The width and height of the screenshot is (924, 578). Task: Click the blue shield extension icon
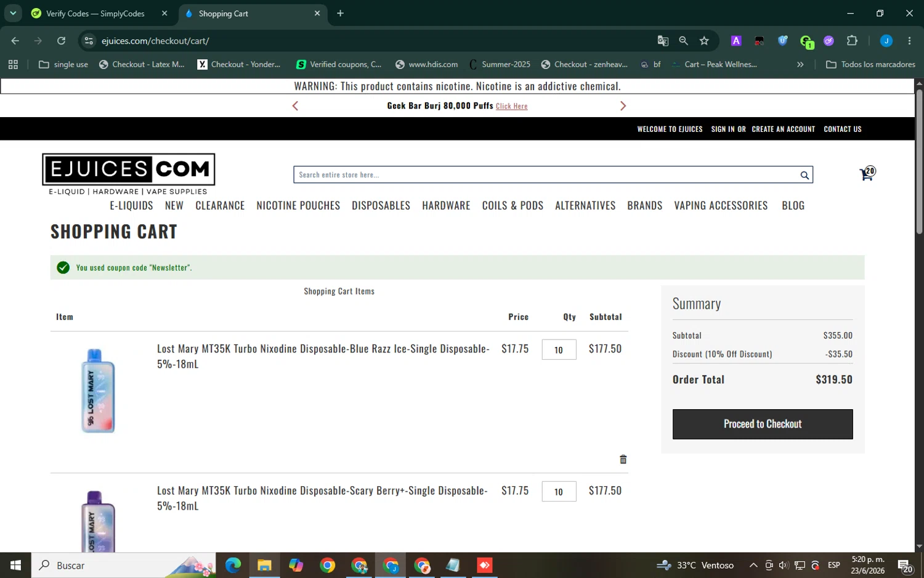[783, 41]
